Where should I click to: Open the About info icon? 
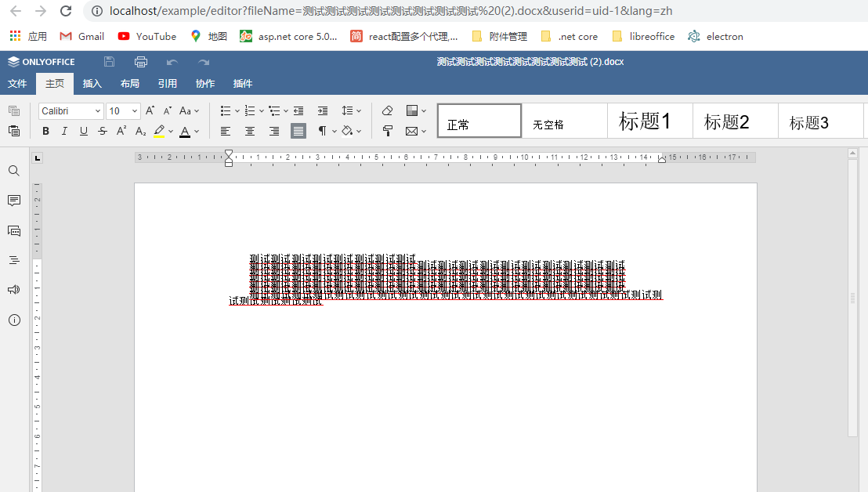pos(14,320)
